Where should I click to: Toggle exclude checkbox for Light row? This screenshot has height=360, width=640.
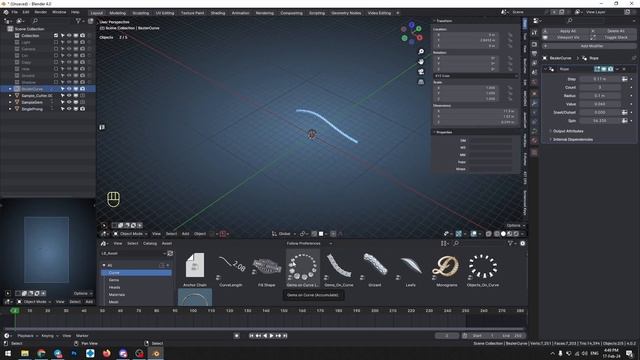56,42
